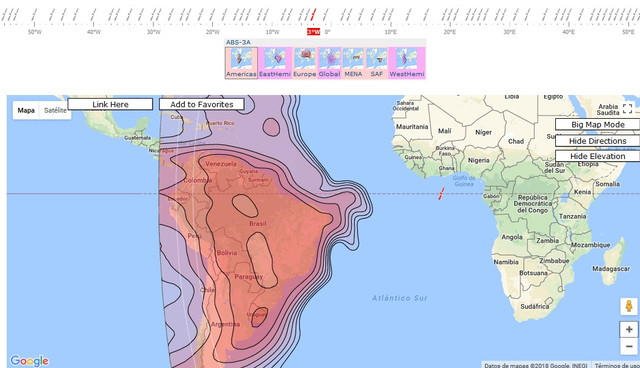This screenshot has height=368, width=640.
Task: Enable Big Map Mode
Action: click(598, 124)
